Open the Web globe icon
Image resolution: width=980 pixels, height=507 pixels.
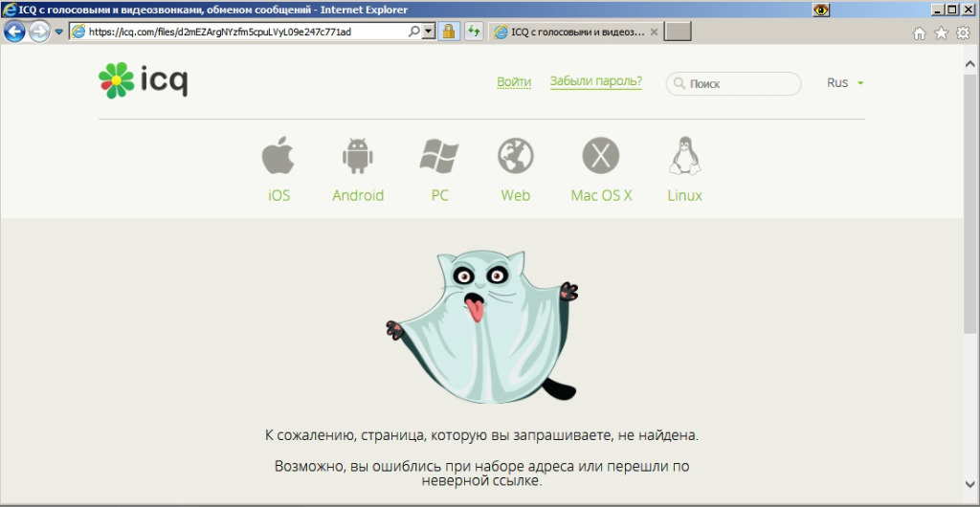click(515, 155)
